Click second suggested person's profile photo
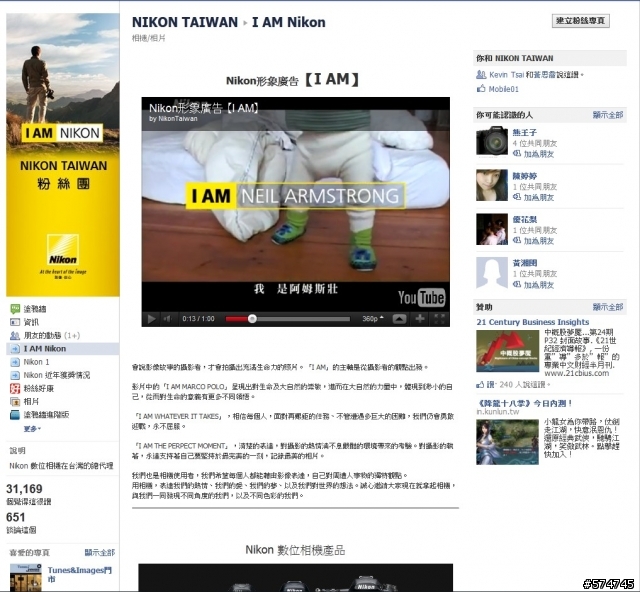 492,185
